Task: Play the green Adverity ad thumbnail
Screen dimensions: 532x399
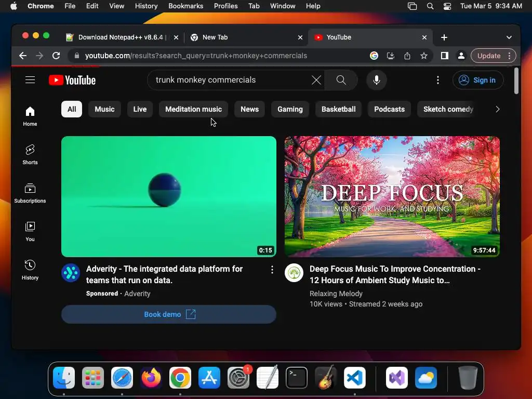Action: [169, 196]
